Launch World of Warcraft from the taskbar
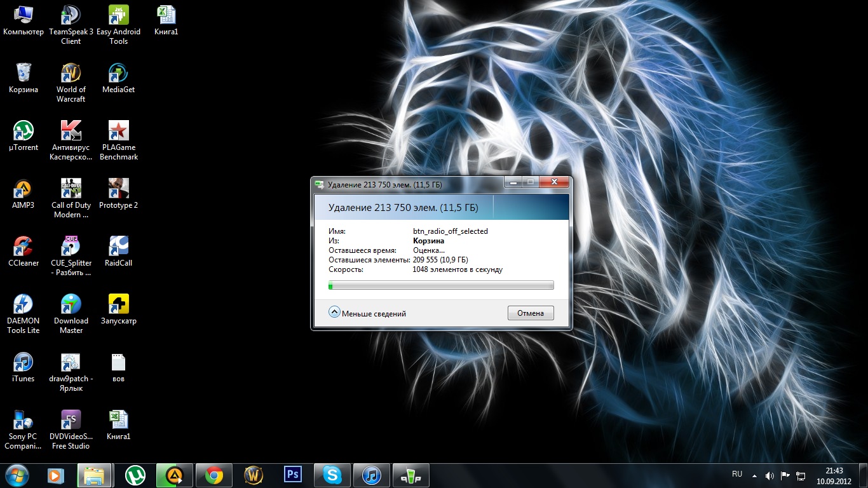The width and height of the screenshot is (868, 488). coord(253,475)
